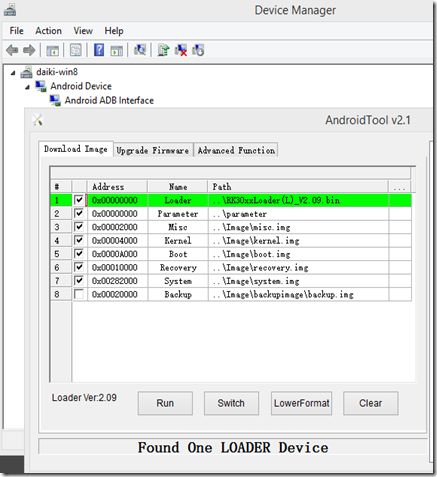Uncheck the Misc row checkbox
This screenshot has height=477, width=437.
coord(79,227)
